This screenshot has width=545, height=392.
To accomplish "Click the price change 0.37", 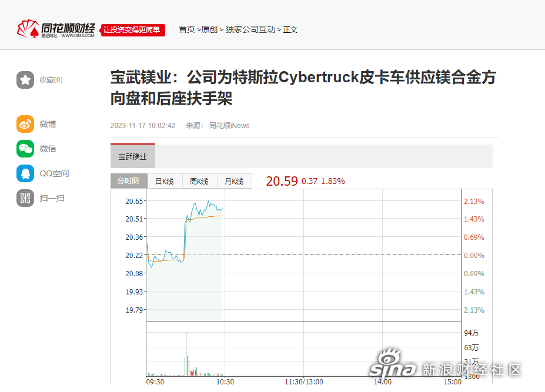I will (309, 181).
